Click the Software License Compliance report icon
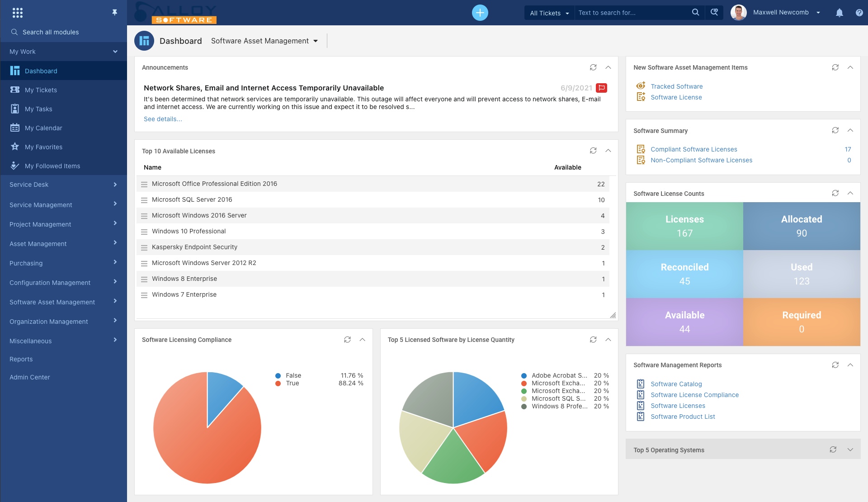 pos(641,394)
